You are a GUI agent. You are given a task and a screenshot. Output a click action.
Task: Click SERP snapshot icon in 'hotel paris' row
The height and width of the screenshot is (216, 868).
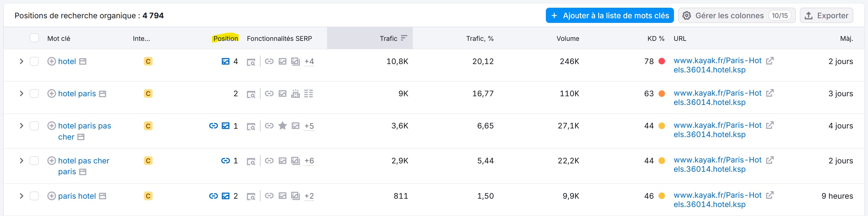(251, 94)
